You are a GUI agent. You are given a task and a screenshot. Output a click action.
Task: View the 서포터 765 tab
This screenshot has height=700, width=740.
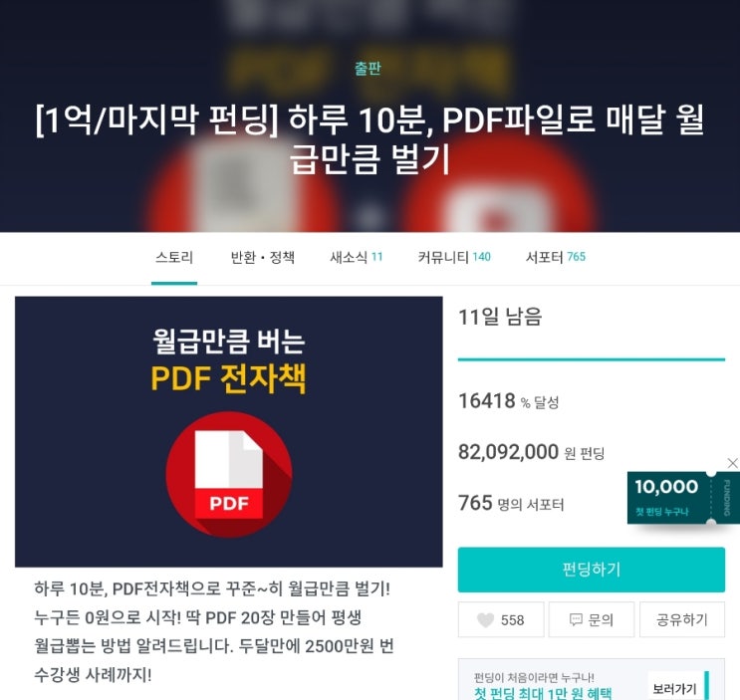[x=556, y=258]
